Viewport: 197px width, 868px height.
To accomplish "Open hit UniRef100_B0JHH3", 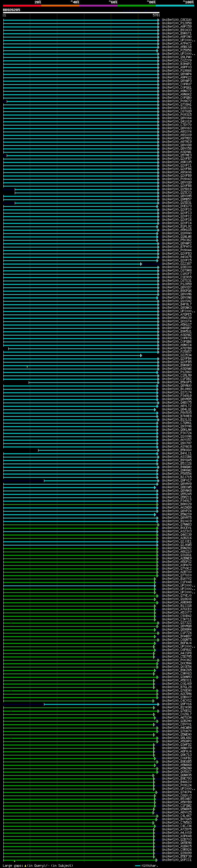I will [176, 389].
